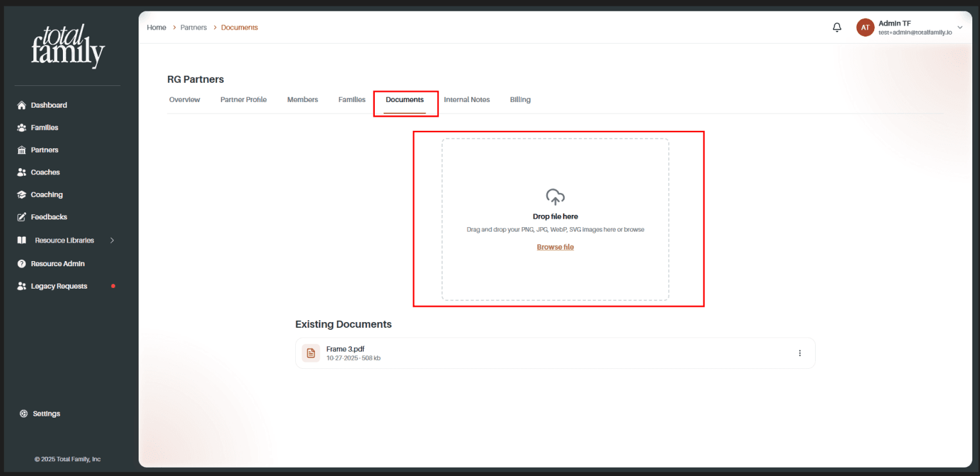Viewport: 980px width, 476px height.
Task: Open the Billing tab
Action: coord(520,100)
